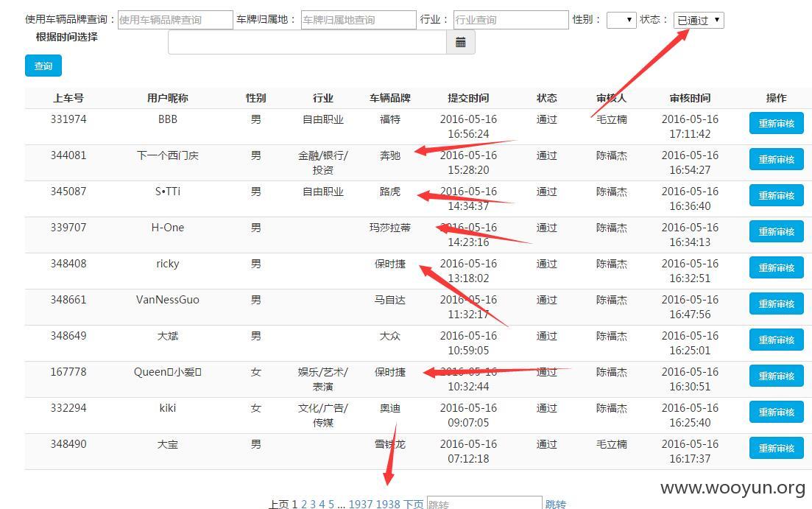Click 重新审核 for 下一个西门庆
The width and height of the screenshot is (812, 509).
point(776,160)
